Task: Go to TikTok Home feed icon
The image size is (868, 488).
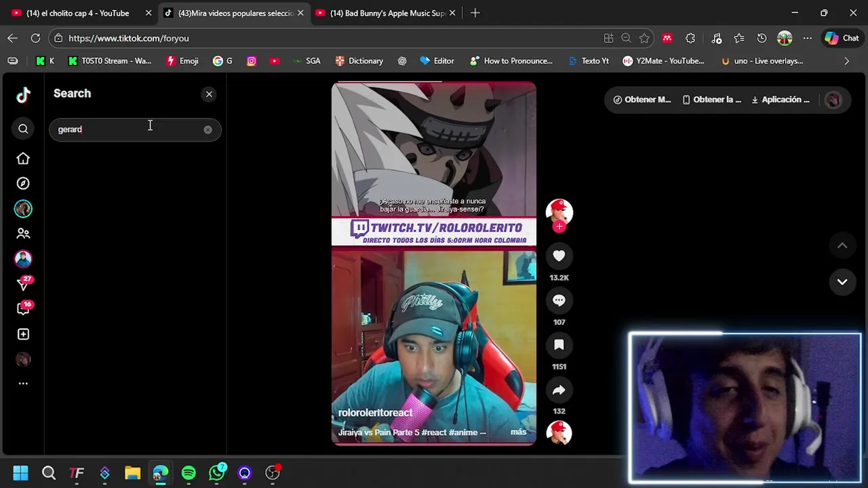Action: (23, 159)
